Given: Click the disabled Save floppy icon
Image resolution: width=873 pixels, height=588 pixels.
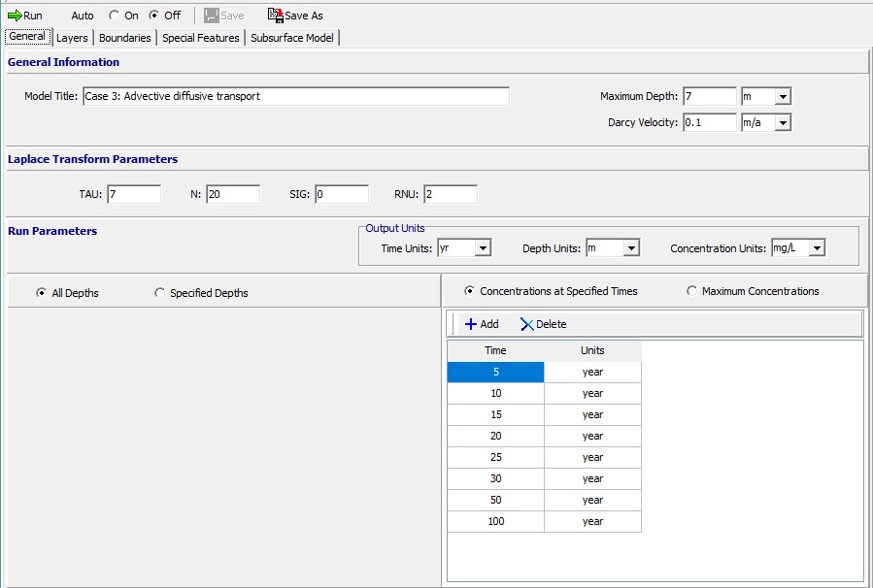Looking at the screenshot, I should tap(212, 16).
